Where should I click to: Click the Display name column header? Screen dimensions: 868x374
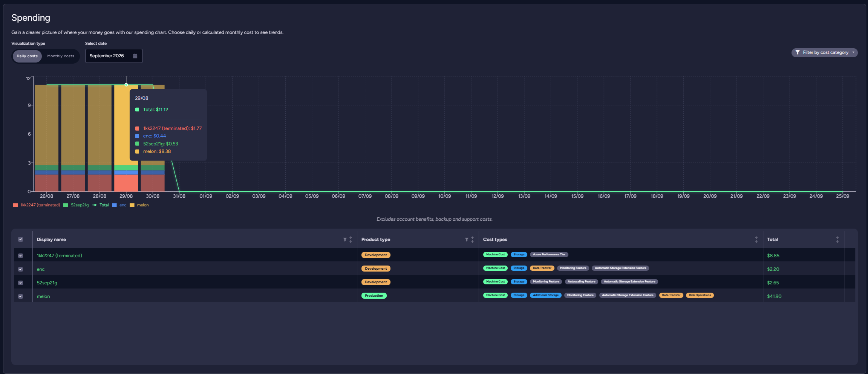click(x=51, y=240)
